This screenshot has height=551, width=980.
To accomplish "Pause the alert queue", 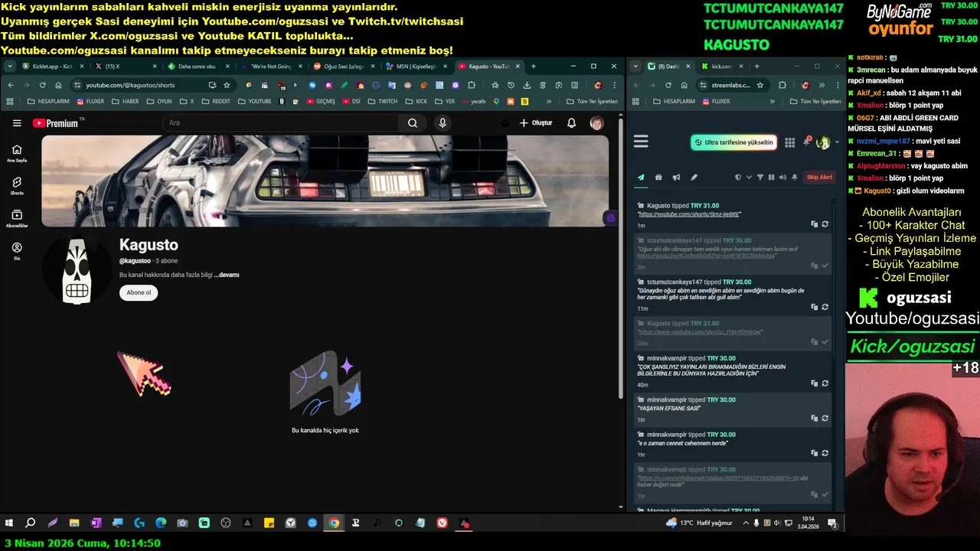I will [771, 178].
